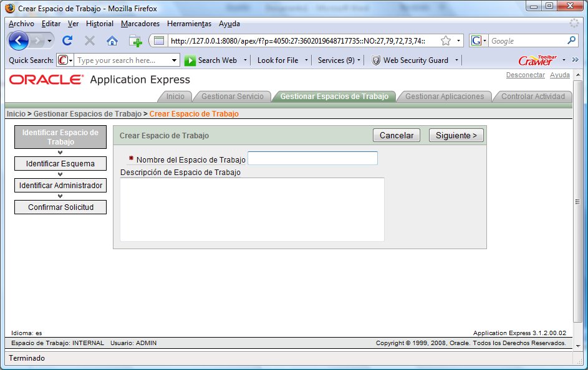The image size is (588, 370).
Task: Click the 'Idioma: es' footer text
Action: [x=26, y=333]
